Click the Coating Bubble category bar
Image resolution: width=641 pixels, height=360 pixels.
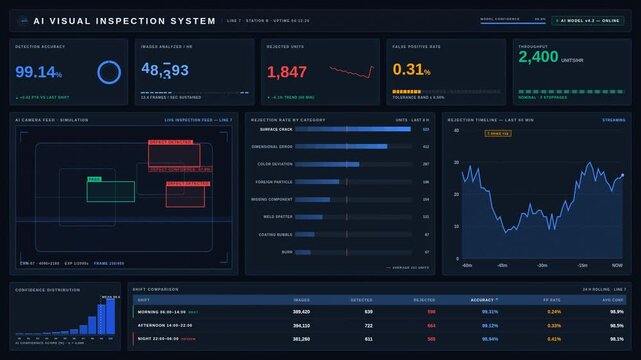305,235
